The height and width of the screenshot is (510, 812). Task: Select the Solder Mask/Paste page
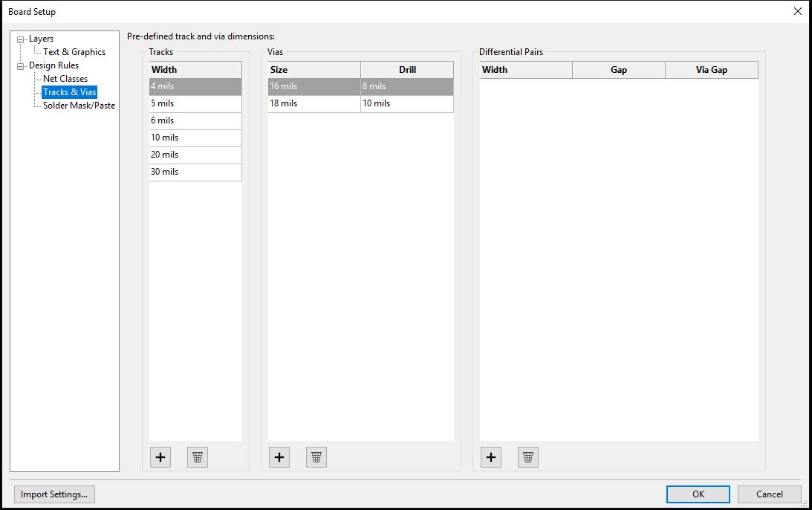[x=79, y=106]
